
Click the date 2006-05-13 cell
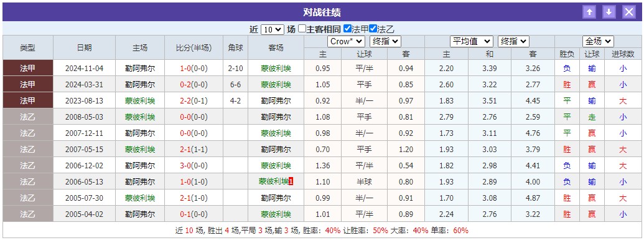pos(84,181)
